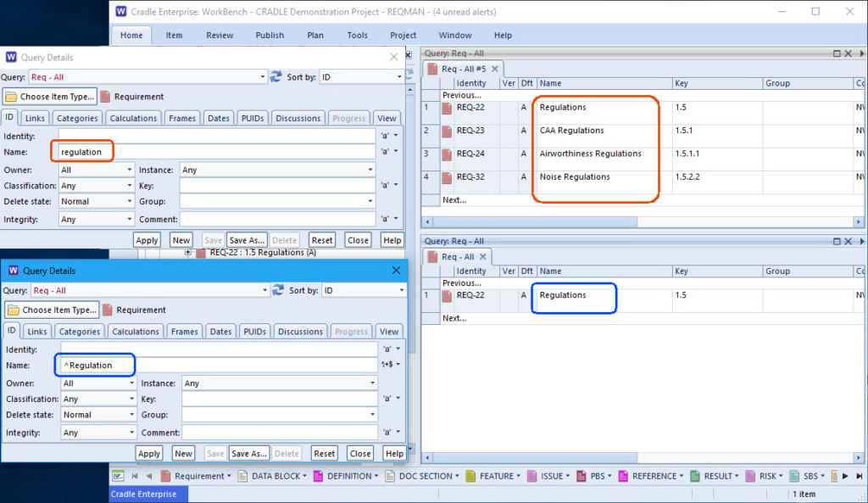868x503 pixels.
Task: Expand the REQ-22 : 1.5 Regulations tree node
Action: pos(187,253)
